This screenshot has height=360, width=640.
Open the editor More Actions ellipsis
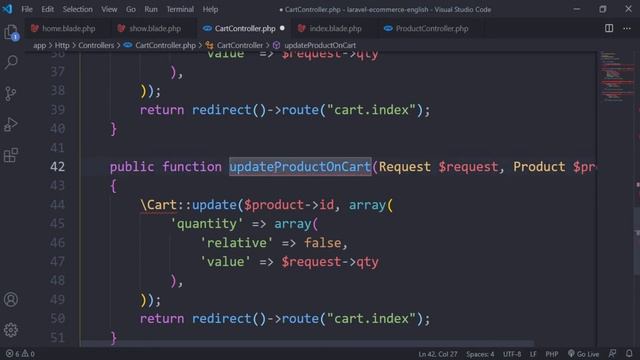(x=627, y=28)
